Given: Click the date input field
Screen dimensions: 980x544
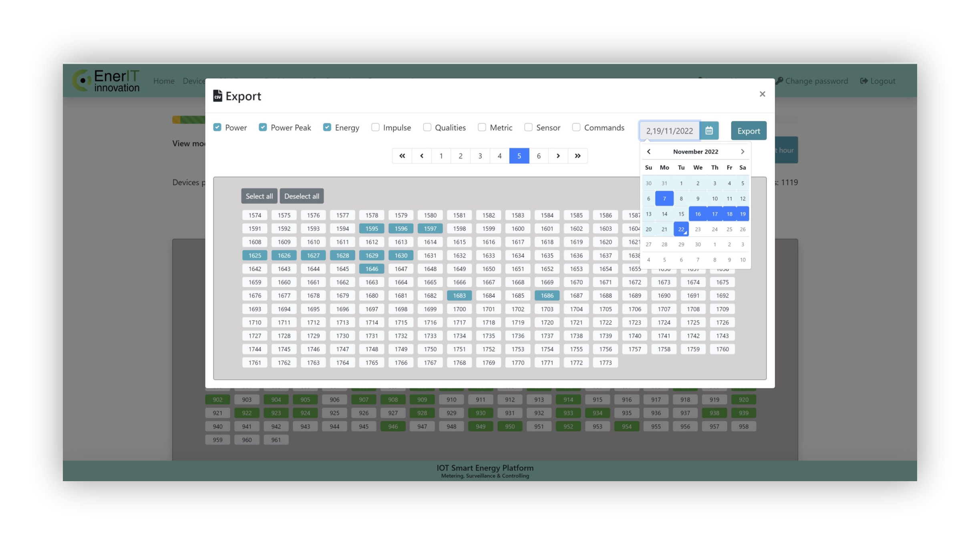Looking at the screenshot, I should tap(669, 130).
